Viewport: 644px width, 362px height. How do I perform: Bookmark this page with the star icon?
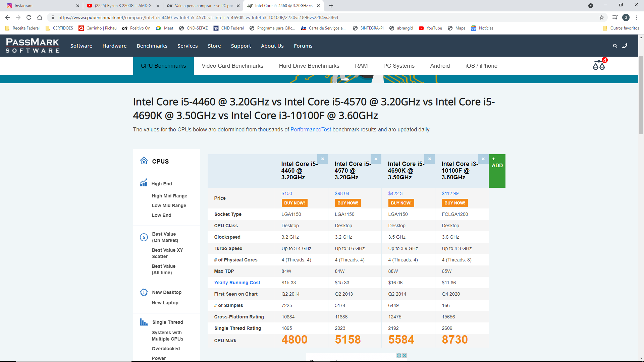click(602, 17)
